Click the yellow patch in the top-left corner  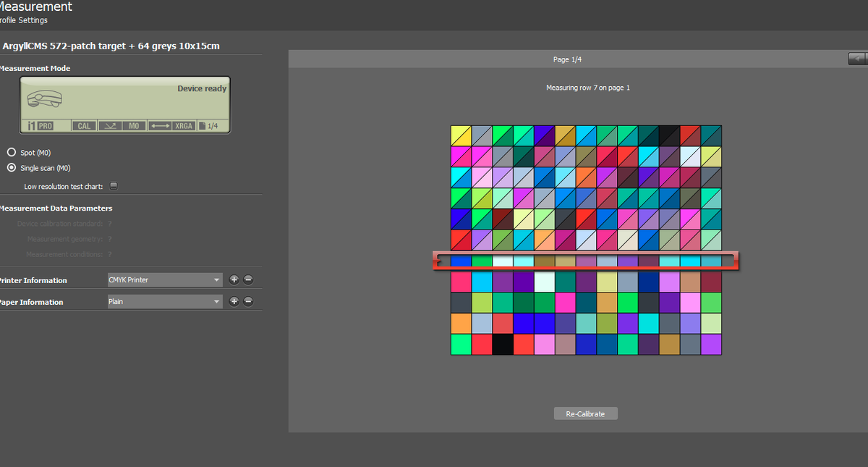[461, 135]
